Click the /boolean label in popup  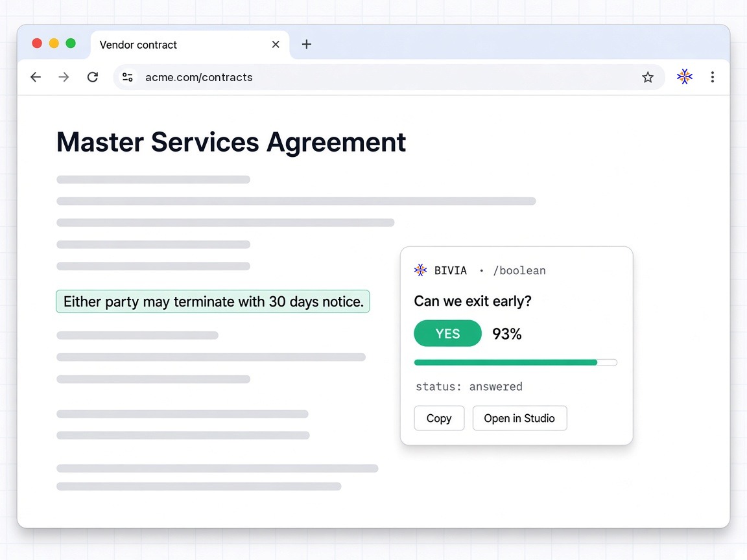(x=519, y=270)
